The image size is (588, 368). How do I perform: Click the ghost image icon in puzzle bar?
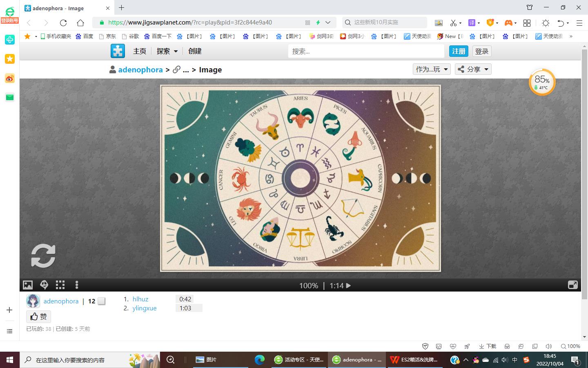44,285
